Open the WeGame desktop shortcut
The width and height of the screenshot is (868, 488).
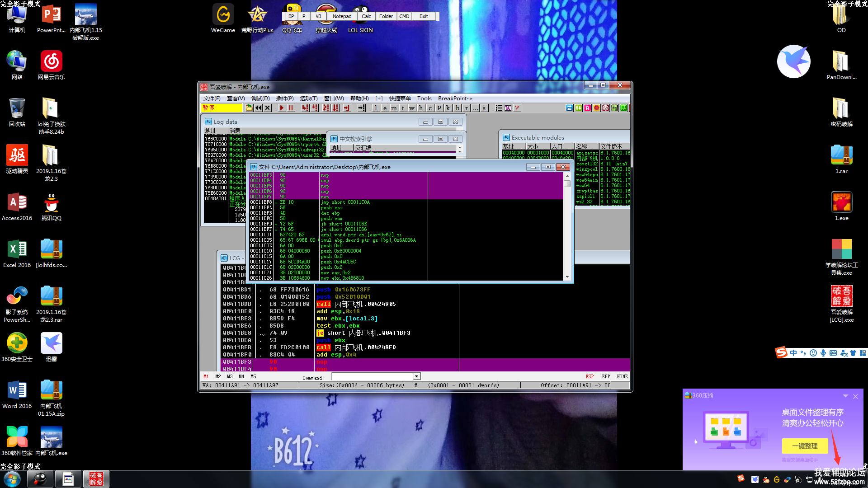click(223, 19)
